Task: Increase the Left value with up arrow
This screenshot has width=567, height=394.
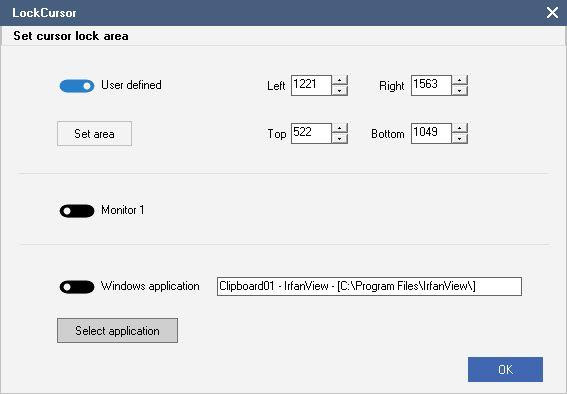Action: pyautogui.click(x=340, y=80)
